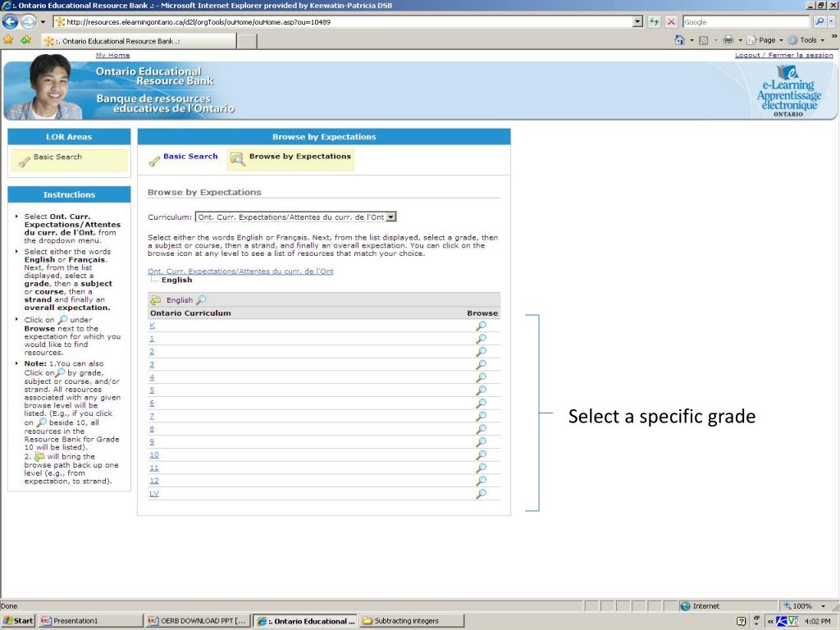Click the browse magnifier for grade K

tap(481, 326)
